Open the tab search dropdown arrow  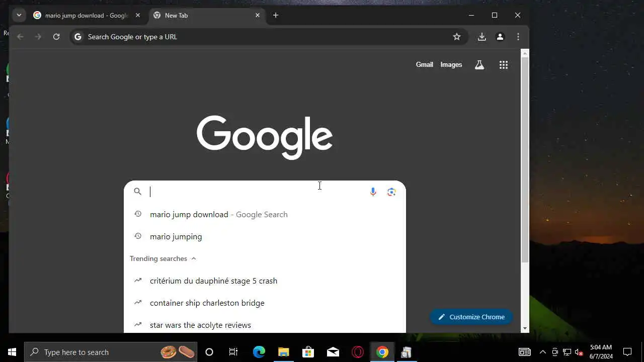[19, 15]
